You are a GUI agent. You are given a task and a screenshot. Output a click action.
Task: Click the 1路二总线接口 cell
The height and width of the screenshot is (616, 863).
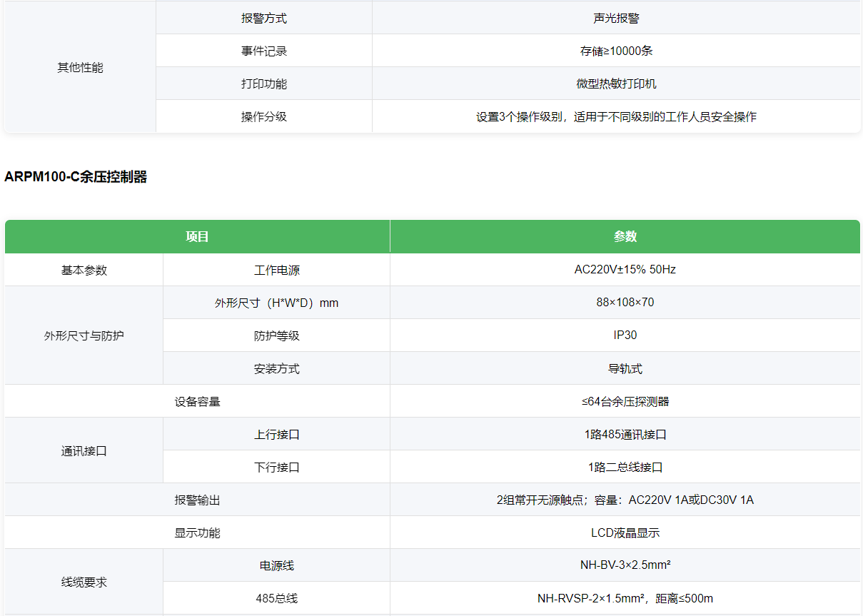[x=625, y=467]
